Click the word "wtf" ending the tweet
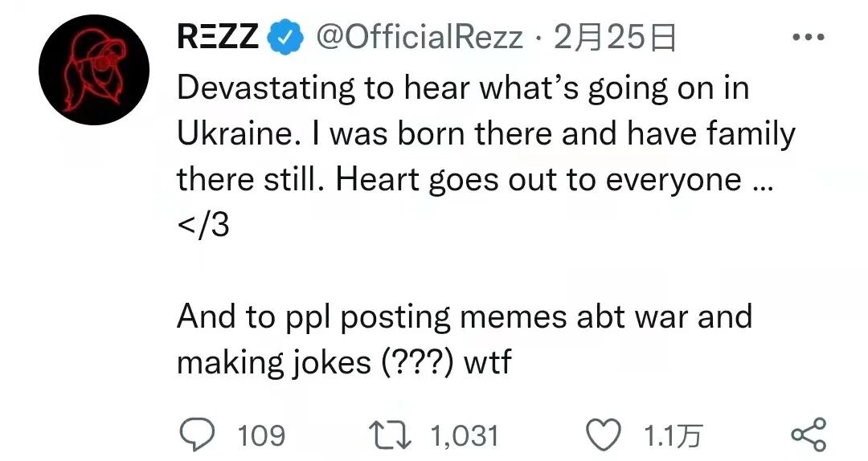Viewport: 868px width, 461px height. point(488,362)
